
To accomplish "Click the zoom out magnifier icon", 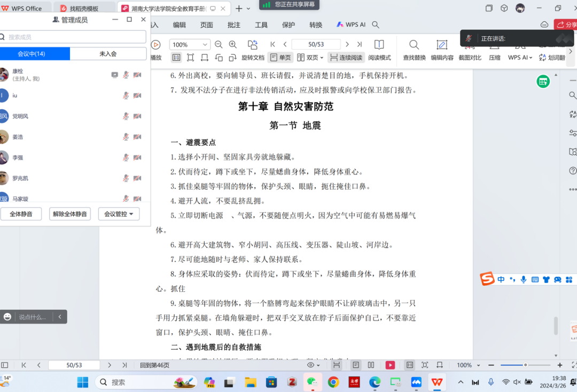I will (219, 44).
